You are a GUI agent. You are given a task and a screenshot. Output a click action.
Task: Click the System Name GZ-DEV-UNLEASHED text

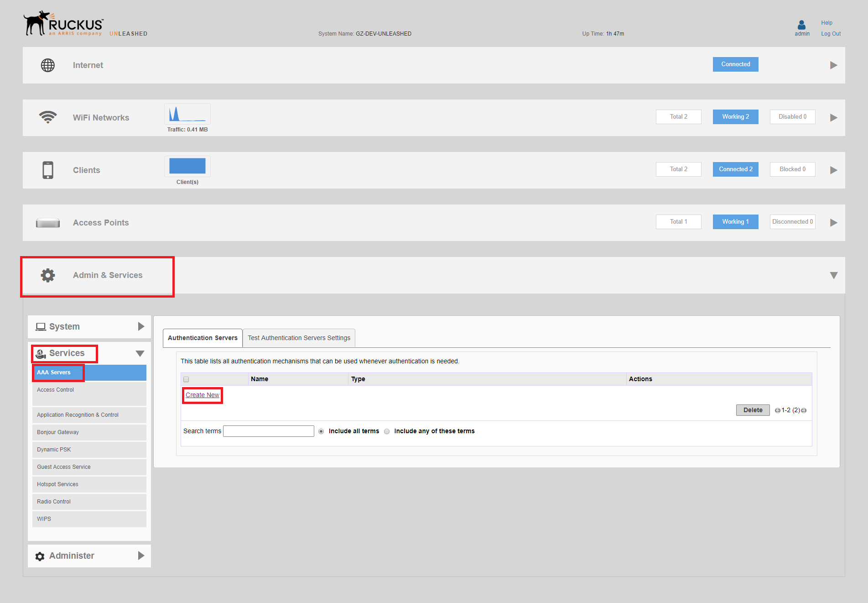(365, 34)
